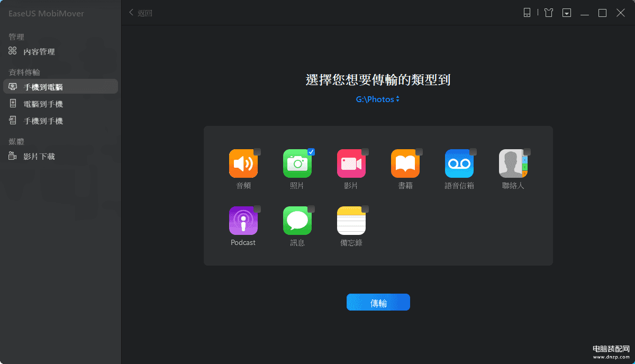Click the phone device icon in title bar

point(527,13)
